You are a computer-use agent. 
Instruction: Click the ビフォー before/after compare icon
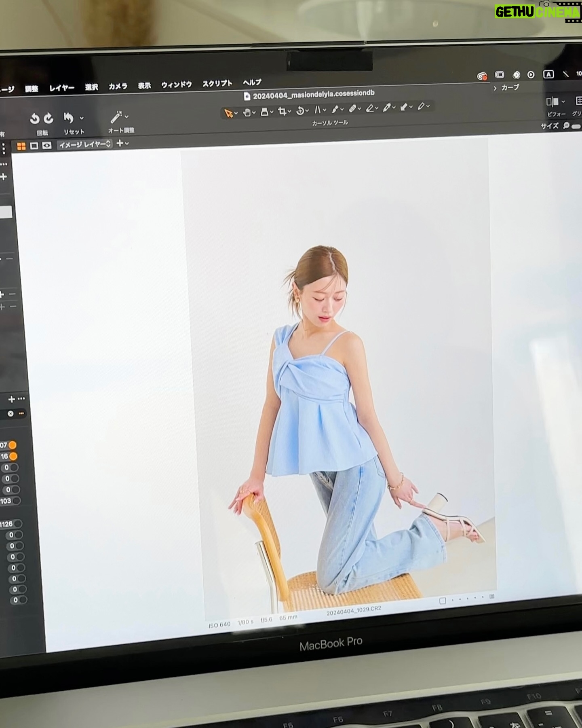[x=552, y=102]
